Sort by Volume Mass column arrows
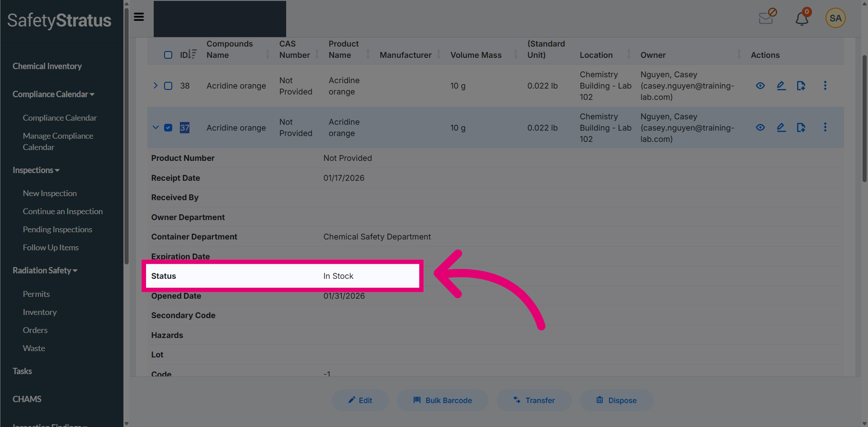Viewport: 868px width, 427px height. click(516, 55)
